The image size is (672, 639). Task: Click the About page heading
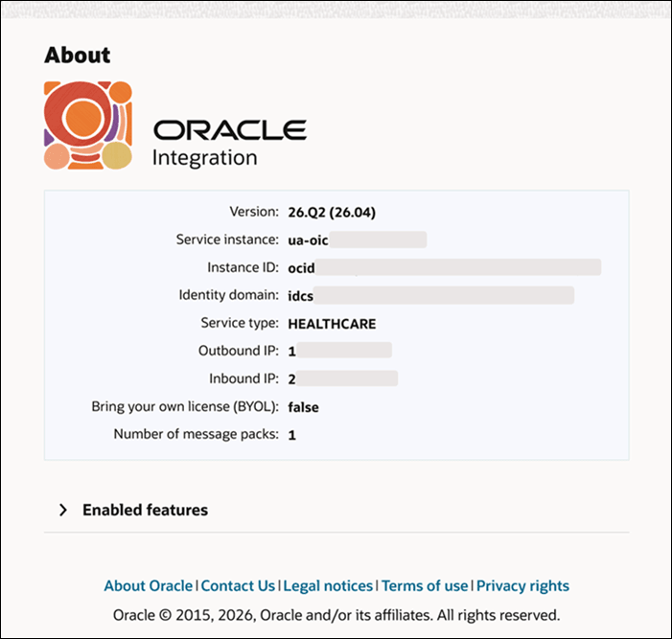(x=78, y=55)
